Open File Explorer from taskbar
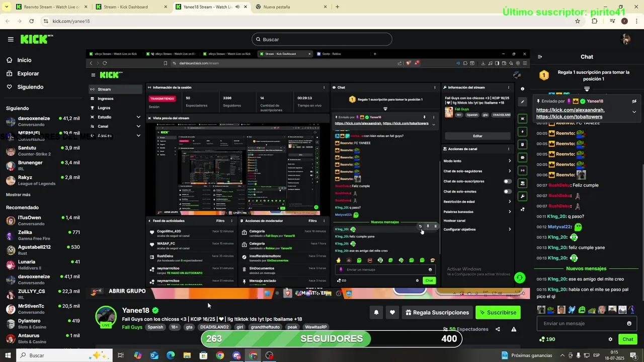Image resolution: width=644 pixels, height=362 pixels. (x=187, y=355)
